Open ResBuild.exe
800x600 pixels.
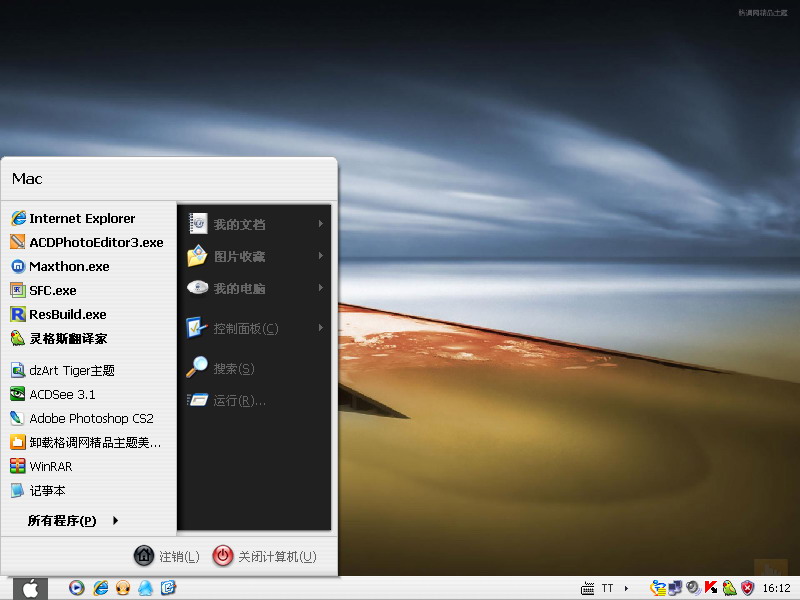(88, 314)
